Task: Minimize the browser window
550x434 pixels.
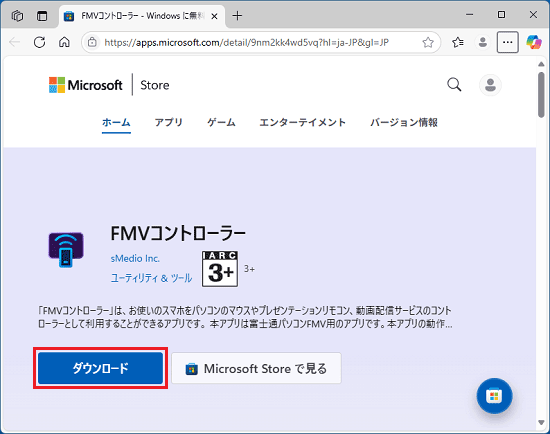Action: click(469, 15)
